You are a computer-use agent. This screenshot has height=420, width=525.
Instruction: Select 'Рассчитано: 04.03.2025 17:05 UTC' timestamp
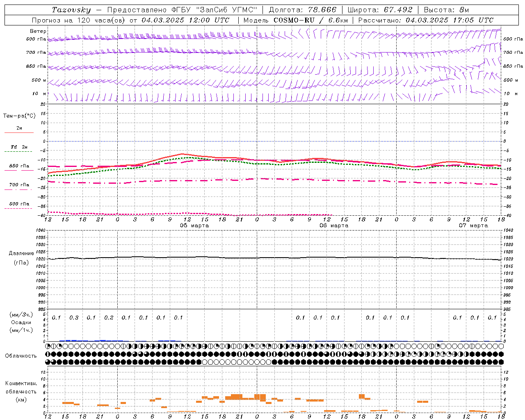(426, 20)
